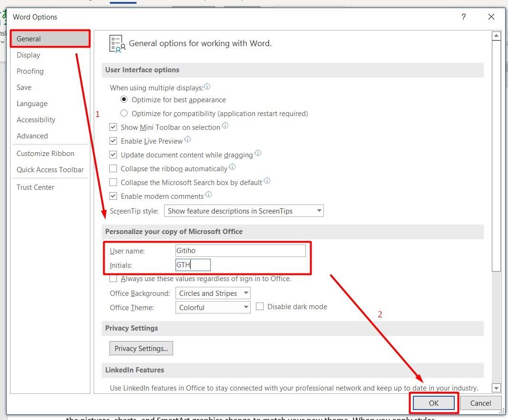Open the Office Theme dropdown

(x=213, y=307)
